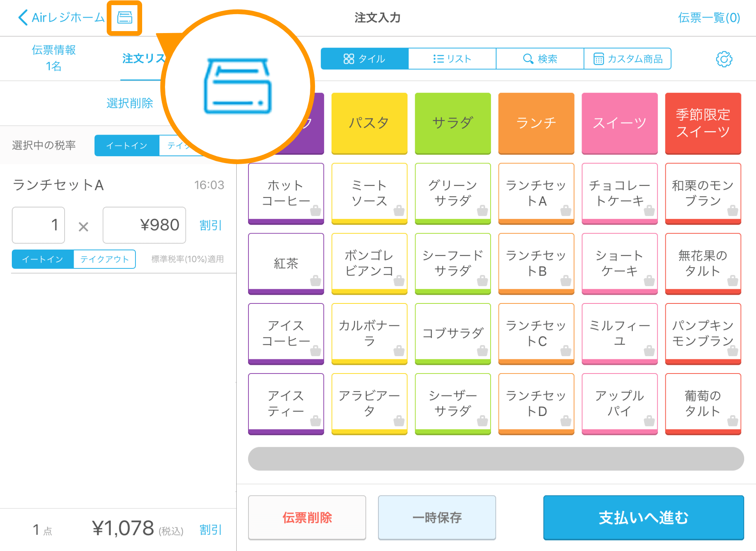Open the 伝票情報 1名 tab
Screen dimensions: 756x551
coord(54,58)
